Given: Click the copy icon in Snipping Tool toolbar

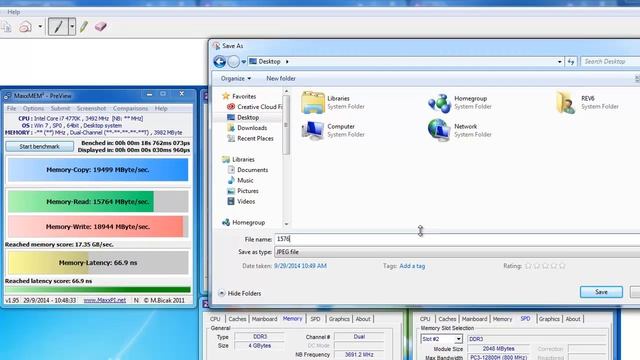Looking at the screenshot, I should tap(7, 27).
